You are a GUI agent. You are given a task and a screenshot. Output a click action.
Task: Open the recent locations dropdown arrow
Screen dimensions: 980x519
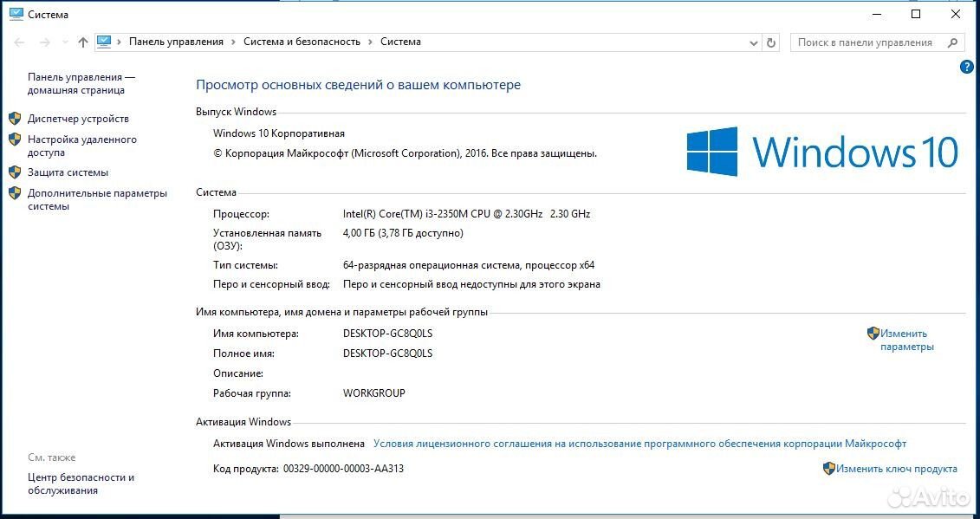coord(65,42)
